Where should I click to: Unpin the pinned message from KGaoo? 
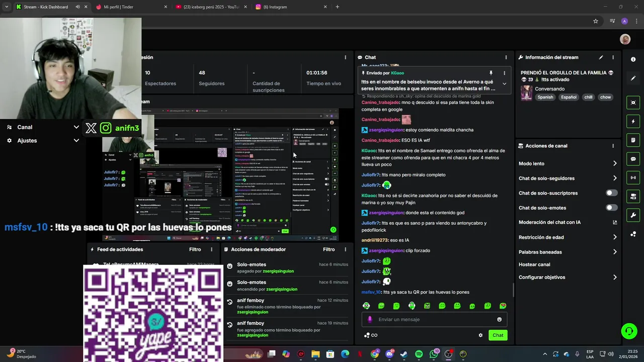(491, 73)
